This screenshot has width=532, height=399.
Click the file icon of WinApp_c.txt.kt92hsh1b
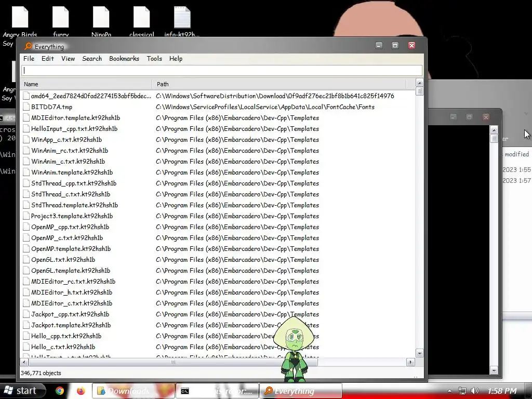point(26,139)
